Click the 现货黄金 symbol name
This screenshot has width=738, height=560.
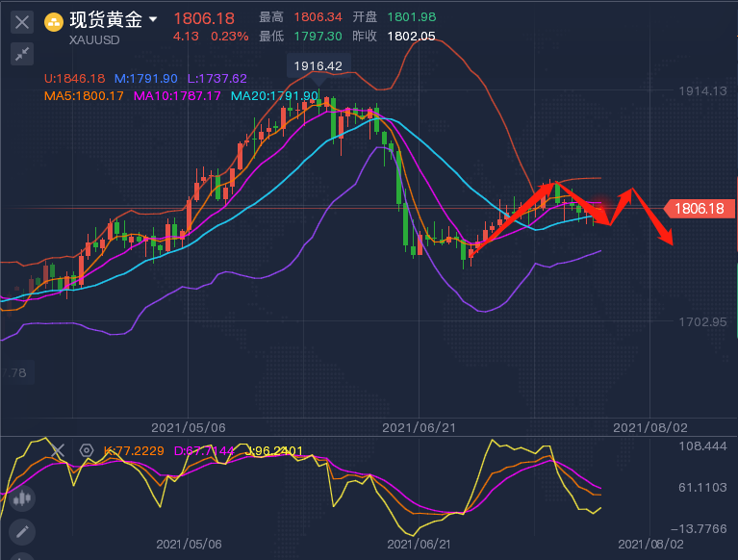tap(106, 20)
